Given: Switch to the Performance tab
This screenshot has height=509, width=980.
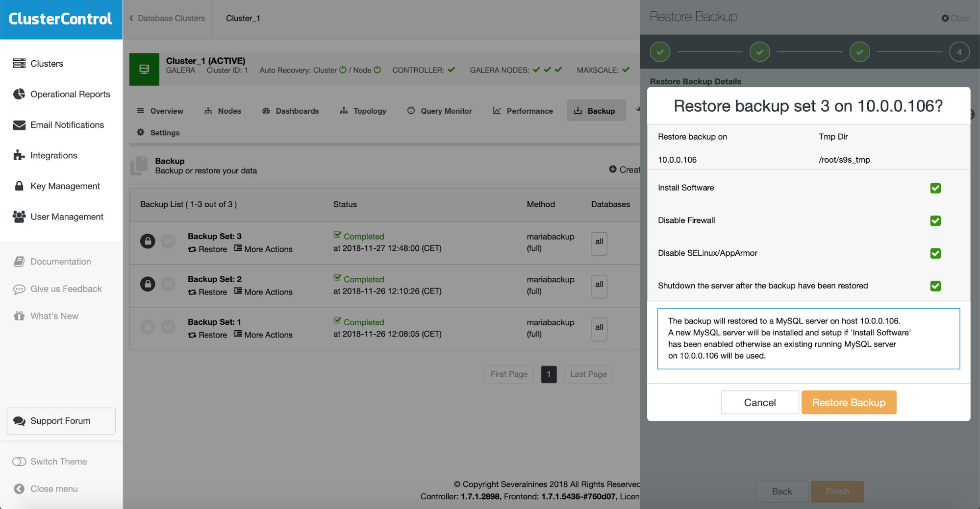Looking at the screenshot, I should point(523,111).
